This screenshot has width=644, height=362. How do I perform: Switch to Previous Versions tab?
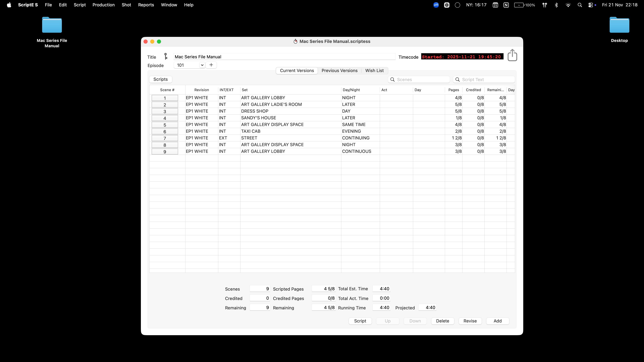tap(339, 71)
